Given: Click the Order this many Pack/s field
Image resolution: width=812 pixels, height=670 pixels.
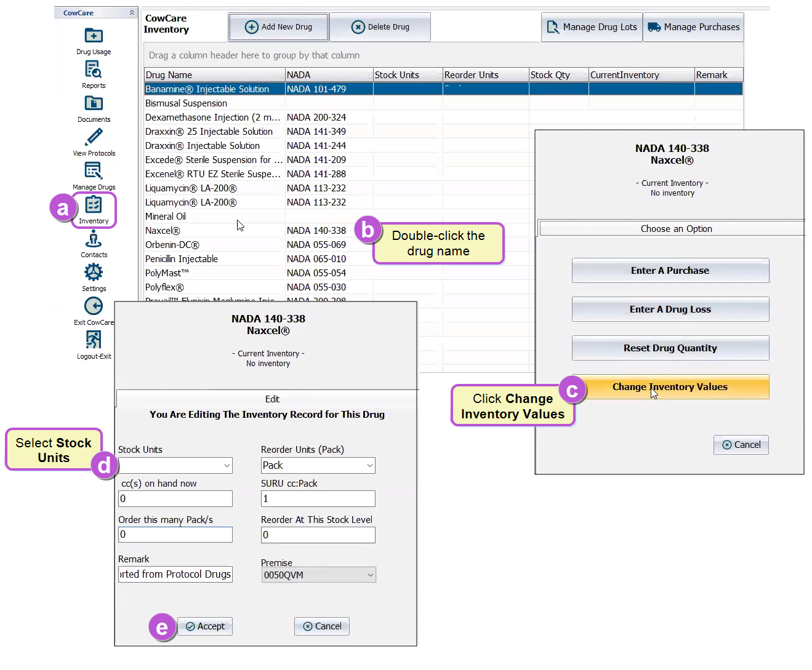Looking at the screenshot, I should (x=175, y=535).
